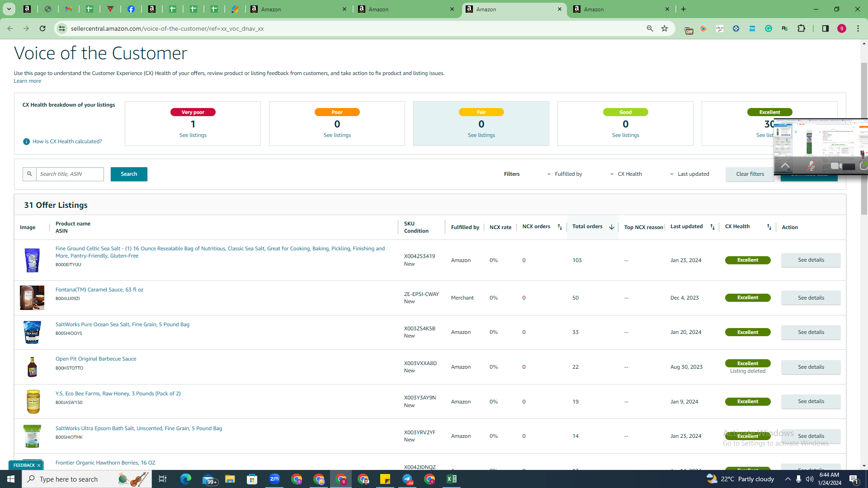Go back to the previous page
868x488 pixels.
10,28
